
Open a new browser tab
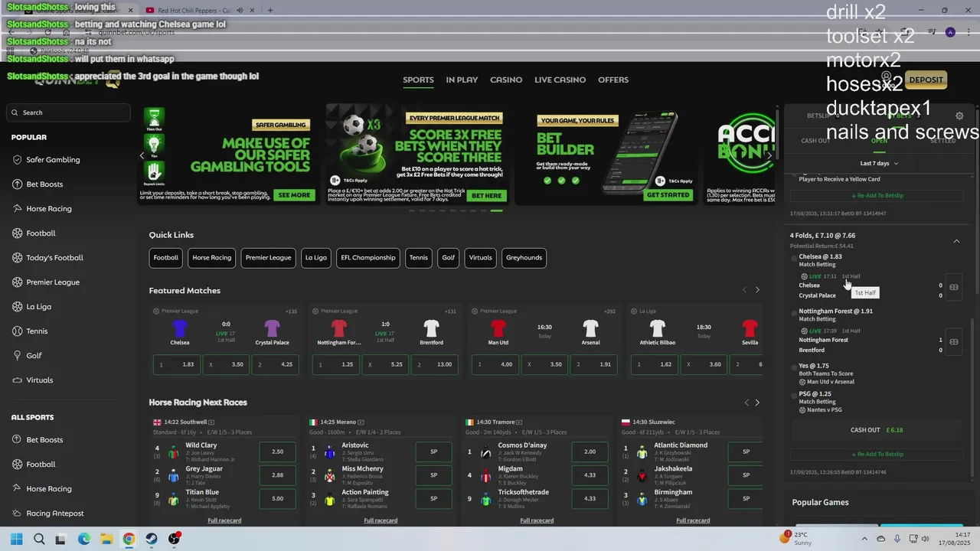269,11
